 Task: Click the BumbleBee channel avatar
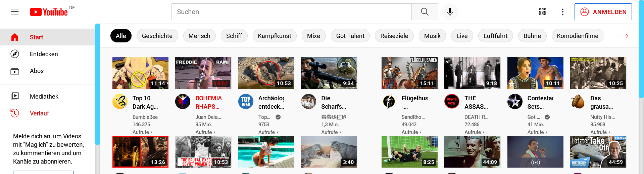point(120,102)
